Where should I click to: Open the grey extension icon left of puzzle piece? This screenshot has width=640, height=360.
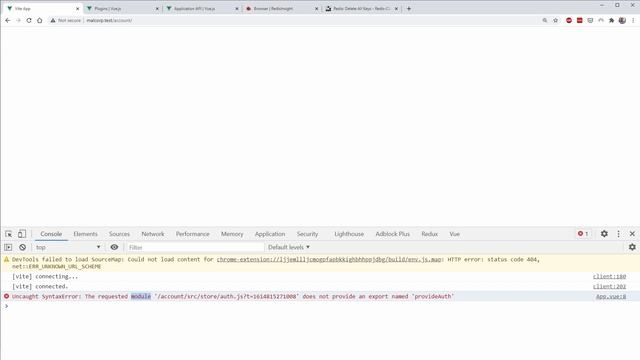pos(601,20)
